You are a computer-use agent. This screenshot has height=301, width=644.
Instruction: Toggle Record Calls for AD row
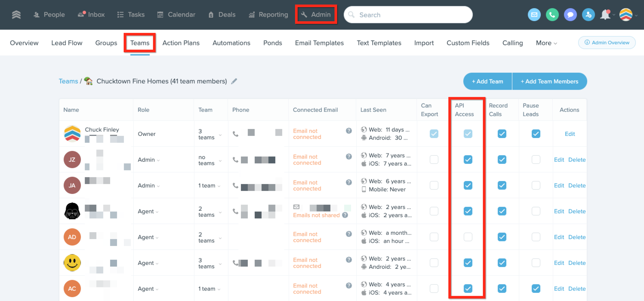[x=502, y=237]
